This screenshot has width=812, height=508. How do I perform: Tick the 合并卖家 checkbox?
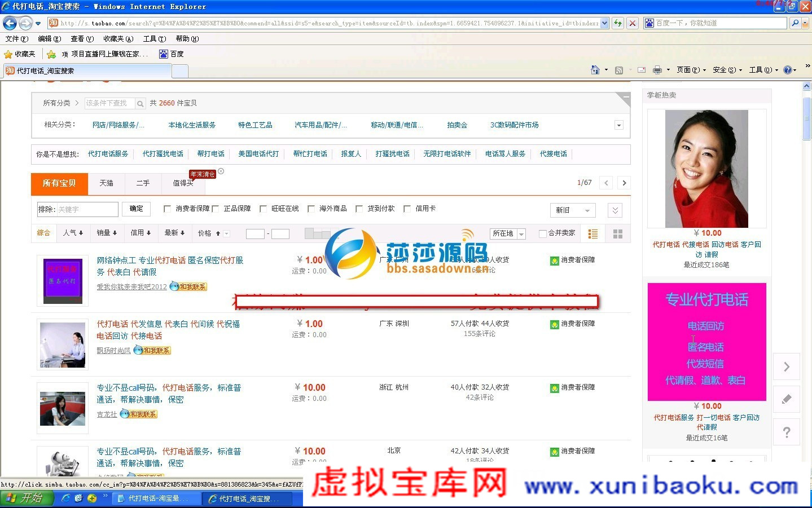[542, 233]
